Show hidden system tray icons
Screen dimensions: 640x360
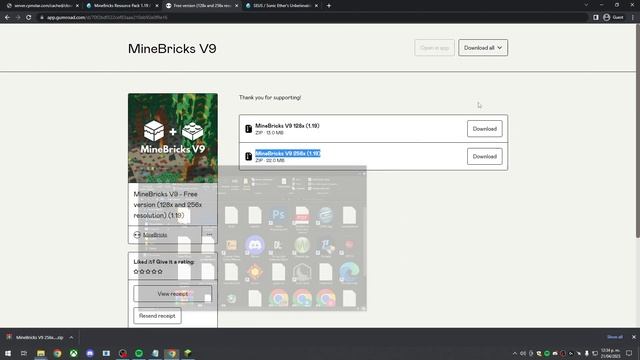tap(514, 353)
